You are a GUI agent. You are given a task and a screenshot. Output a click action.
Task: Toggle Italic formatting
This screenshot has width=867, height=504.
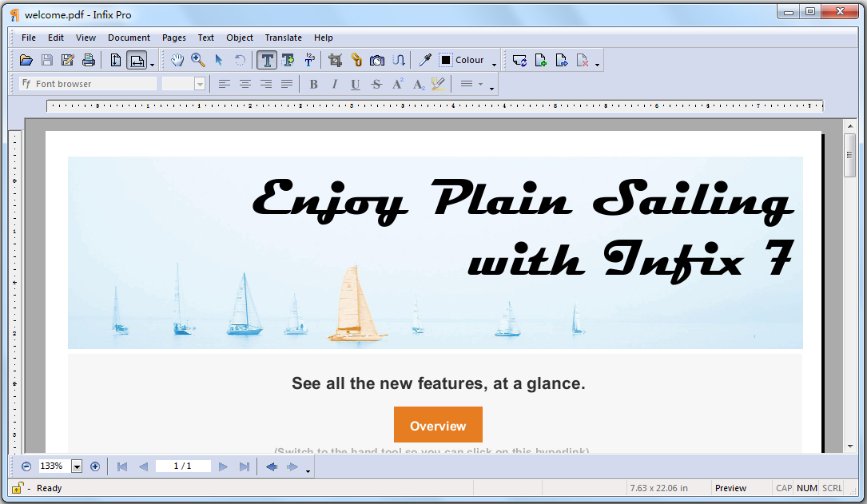(x=335, y=84)
